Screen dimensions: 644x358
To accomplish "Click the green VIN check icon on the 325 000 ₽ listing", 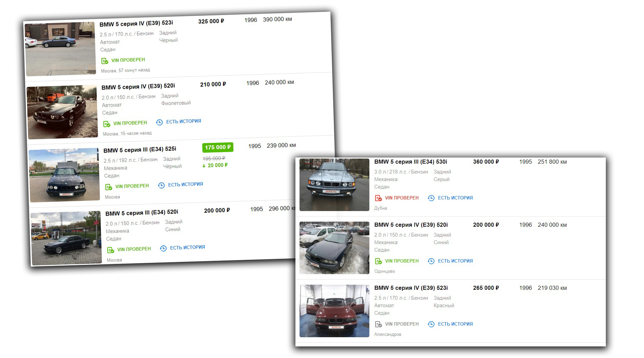I will 105,61.
